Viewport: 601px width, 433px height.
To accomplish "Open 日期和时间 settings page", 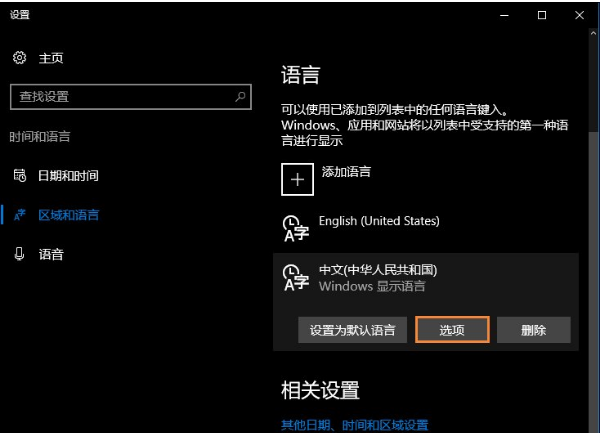I will (68, 175).
